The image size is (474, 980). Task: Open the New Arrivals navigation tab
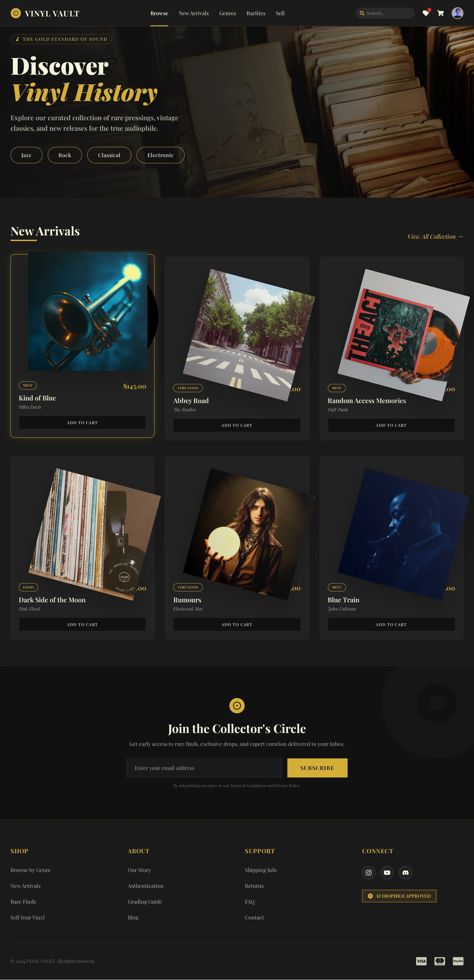coord(194,13)
